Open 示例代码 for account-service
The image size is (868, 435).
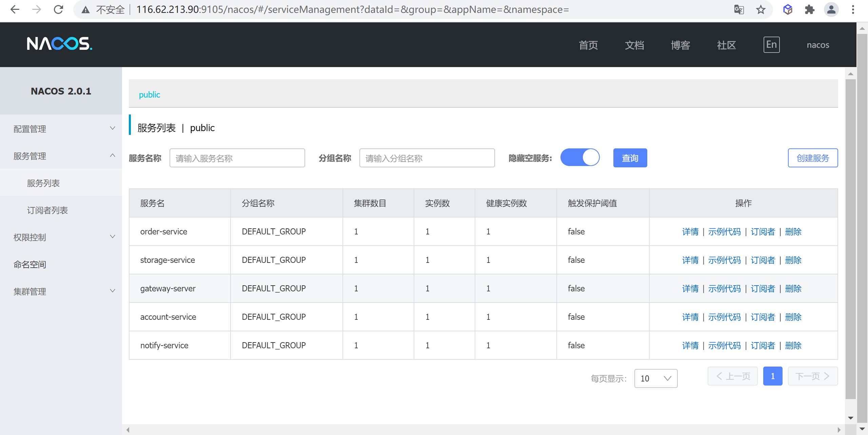tap(724, 317)
